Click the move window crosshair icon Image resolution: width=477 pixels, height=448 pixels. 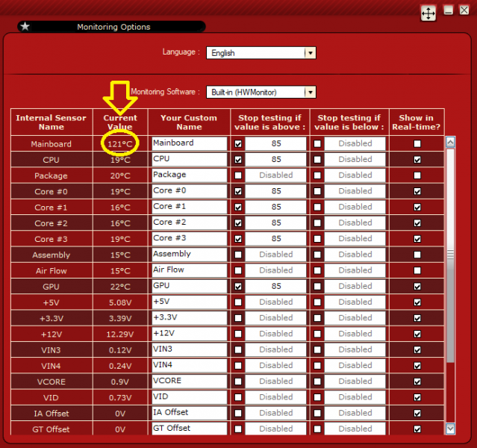(428, 13)
